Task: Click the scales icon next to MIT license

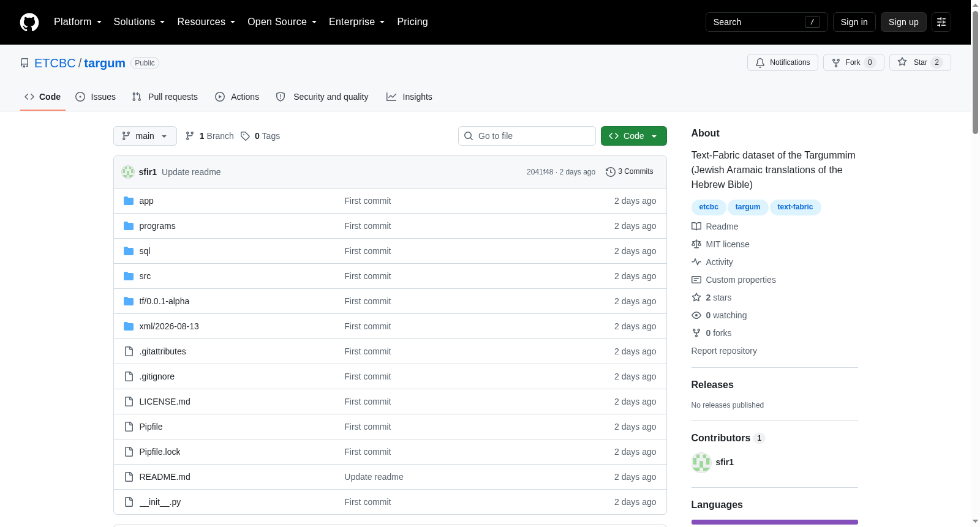Action: coord(696,244)
